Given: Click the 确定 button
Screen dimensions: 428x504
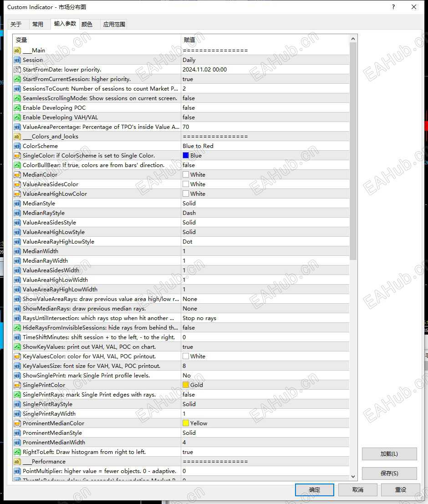Looking at the screenshot, I should pyautogui.click(x=314, y=490).
